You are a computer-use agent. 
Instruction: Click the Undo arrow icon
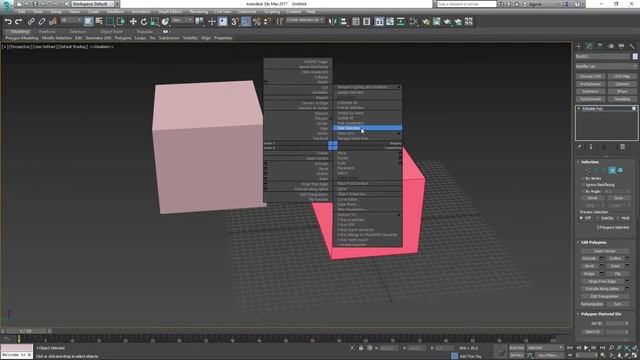click(8, 22)
